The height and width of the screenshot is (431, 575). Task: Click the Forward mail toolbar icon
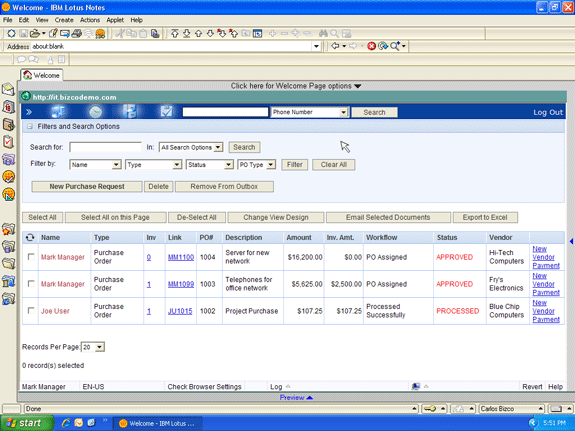(x=65, y=34)
